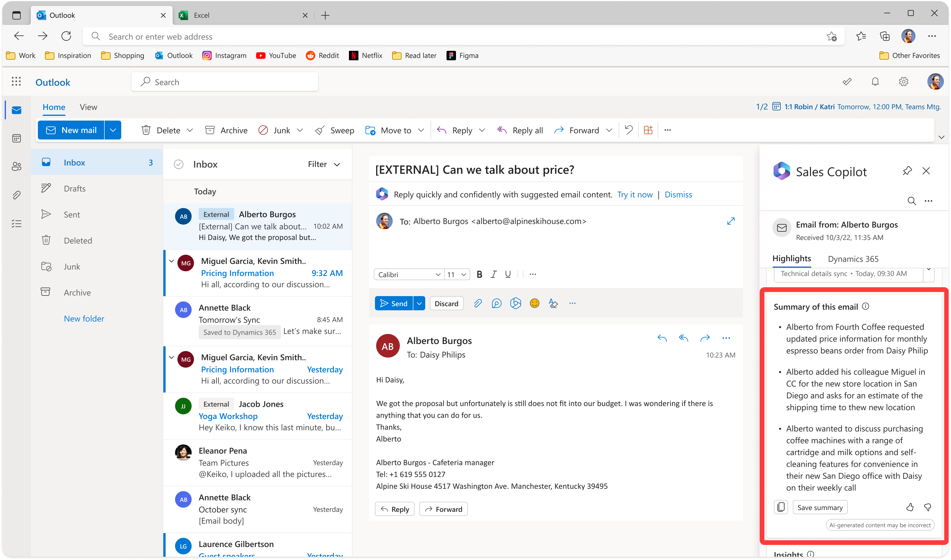
Task: Pin the Sales Copilot pane
Action: click(907, 171)
